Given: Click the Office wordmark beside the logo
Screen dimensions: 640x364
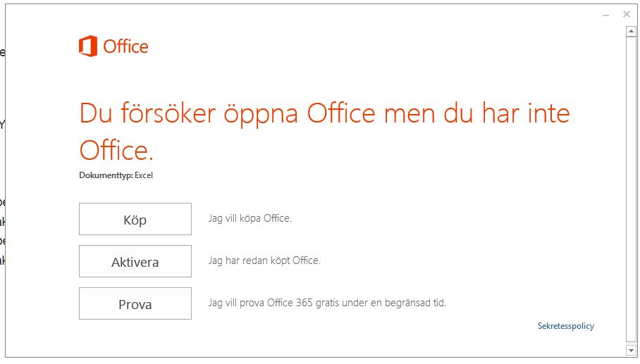Looking at the screenshot, I should coord(125,46).
